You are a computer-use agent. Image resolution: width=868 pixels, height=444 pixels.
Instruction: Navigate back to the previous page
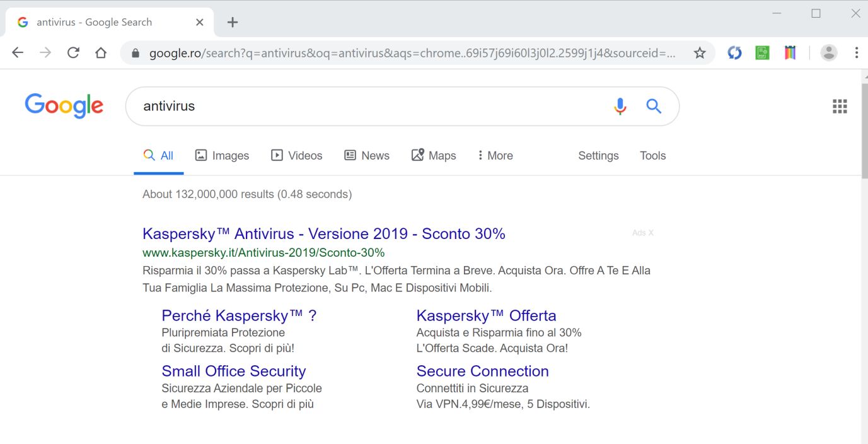(18, 53)
